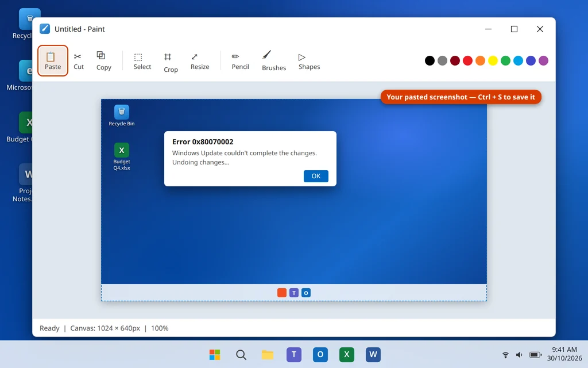Select the yellow color swatch
This screenshot has height=368, width=588.
(493, 60)
